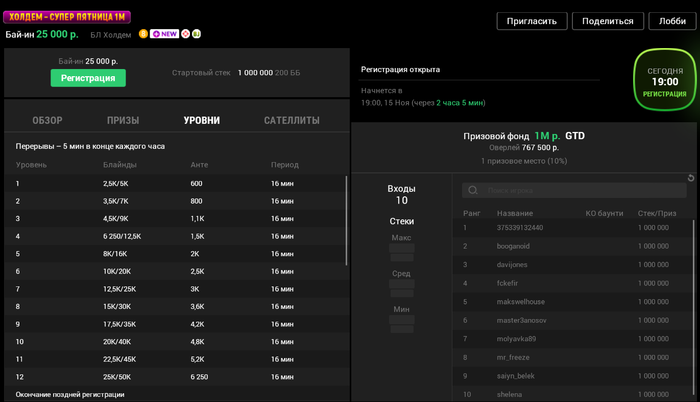This screenshot has height=402, width=700.
Task: Click the purple NEW badge icon
Action: tap(164, 34)
